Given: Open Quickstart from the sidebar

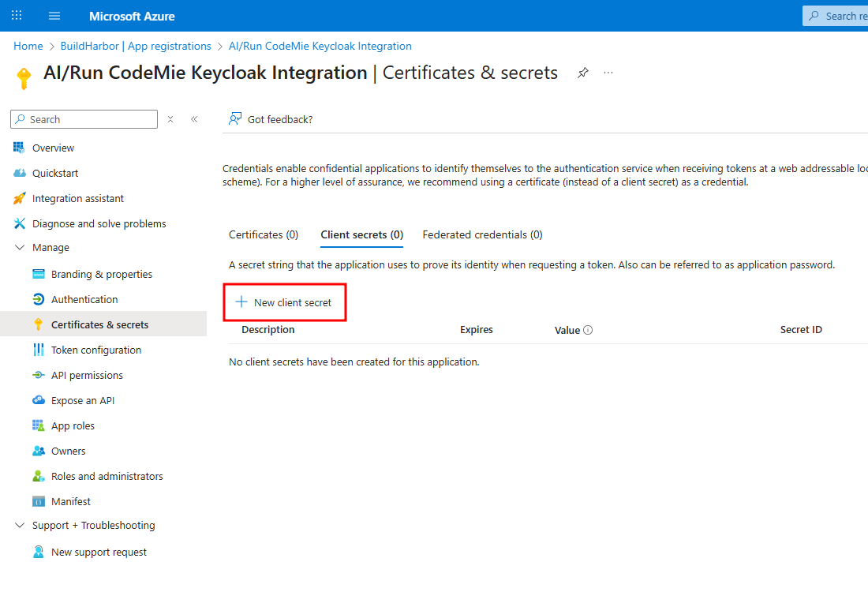Looking at the screenshot, I should 54,173.
